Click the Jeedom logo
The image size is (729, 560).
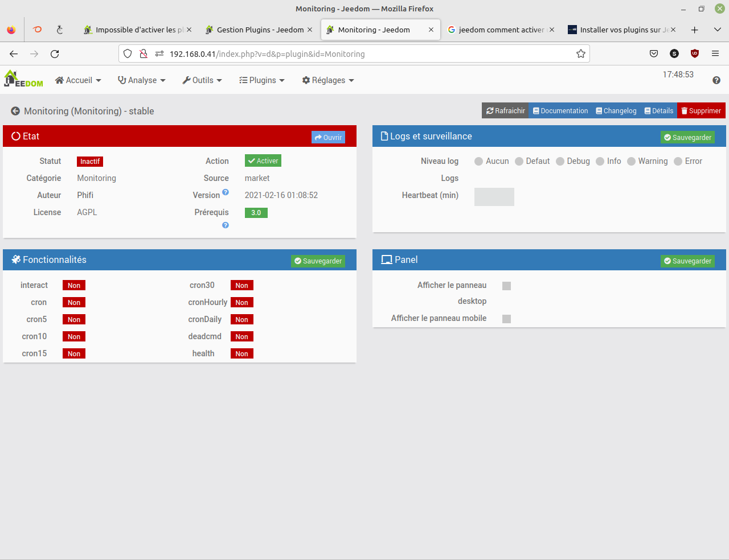(x=23, y=79)
